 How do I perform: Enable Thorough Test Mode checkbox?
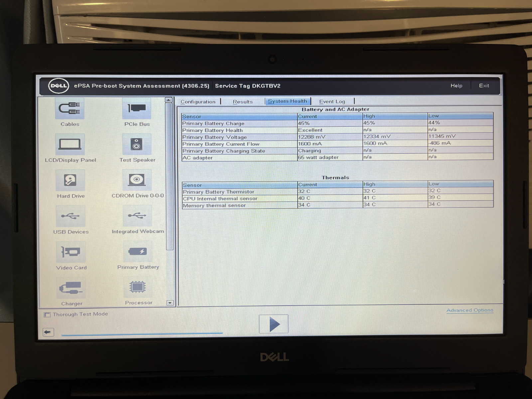tap(47, 315)
